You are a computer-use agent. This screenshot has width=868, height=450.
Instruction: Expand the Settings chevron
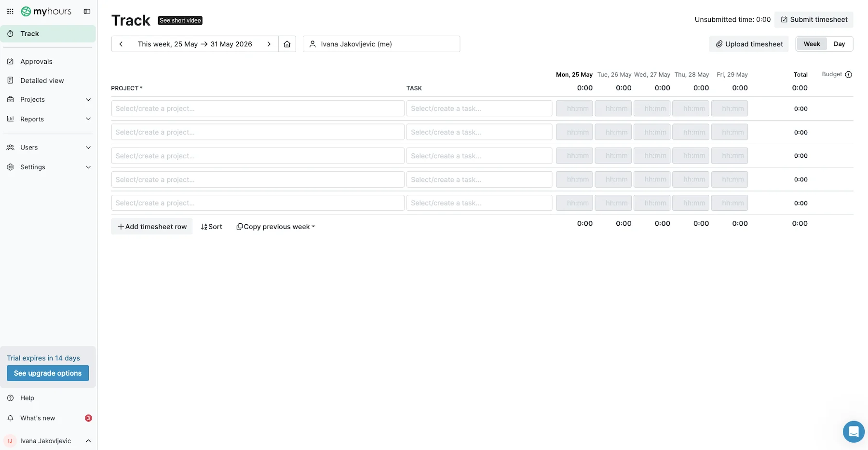(x=88, y=167)
